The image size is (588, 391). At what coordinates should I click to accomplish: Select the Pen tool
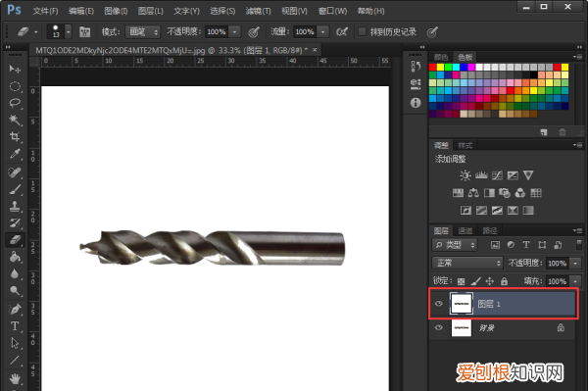[x=15, y=310]
